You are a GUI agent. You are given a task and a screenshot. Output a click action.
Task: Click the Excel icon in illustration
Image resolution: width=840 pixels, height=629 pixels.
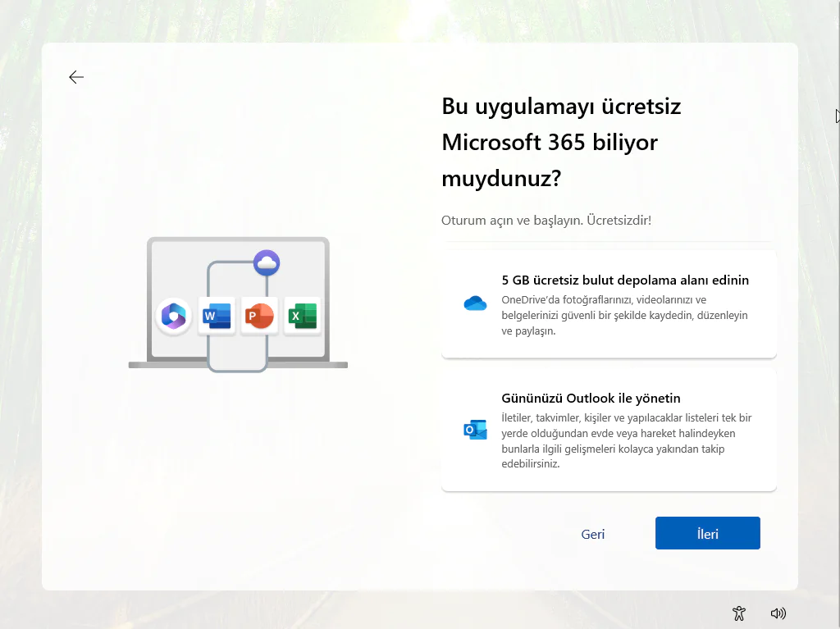302,316
